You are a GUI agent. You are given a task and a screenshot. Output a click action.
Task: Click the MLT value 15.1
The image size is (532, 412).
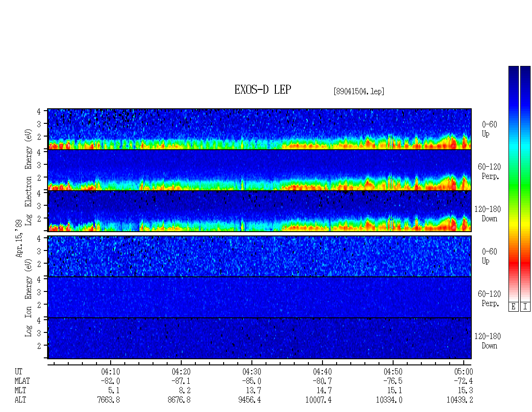(395, 391)
